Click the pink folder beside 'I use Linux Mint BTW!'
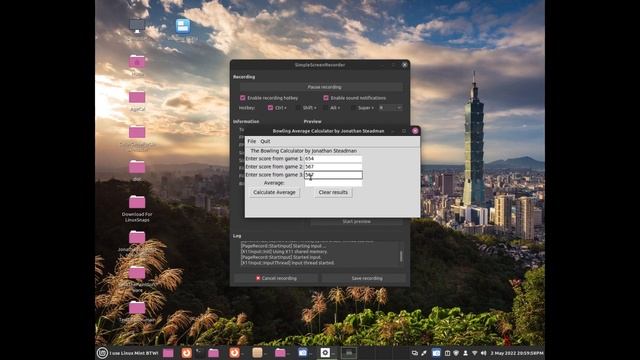 [168, 353]
